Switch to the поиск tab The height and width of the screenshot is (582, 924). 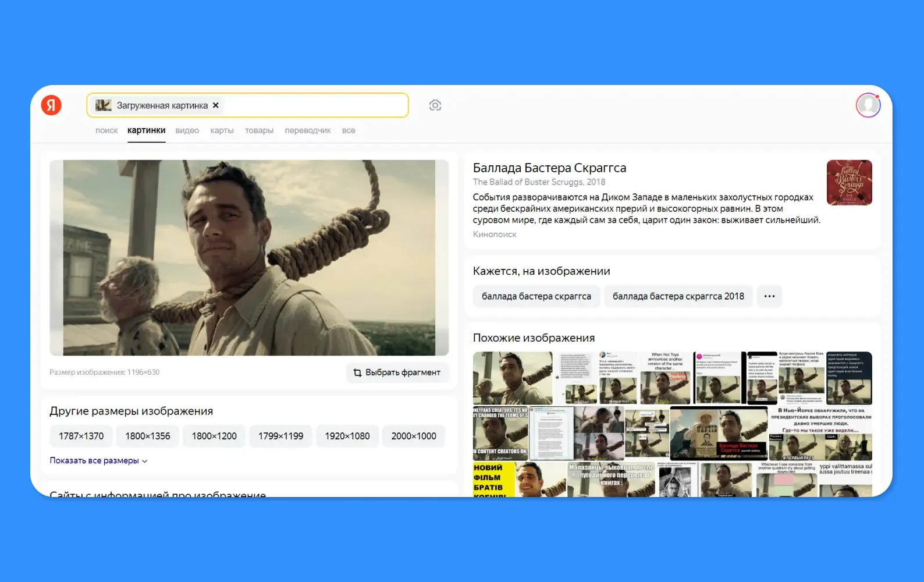click(x=106, y=130)
